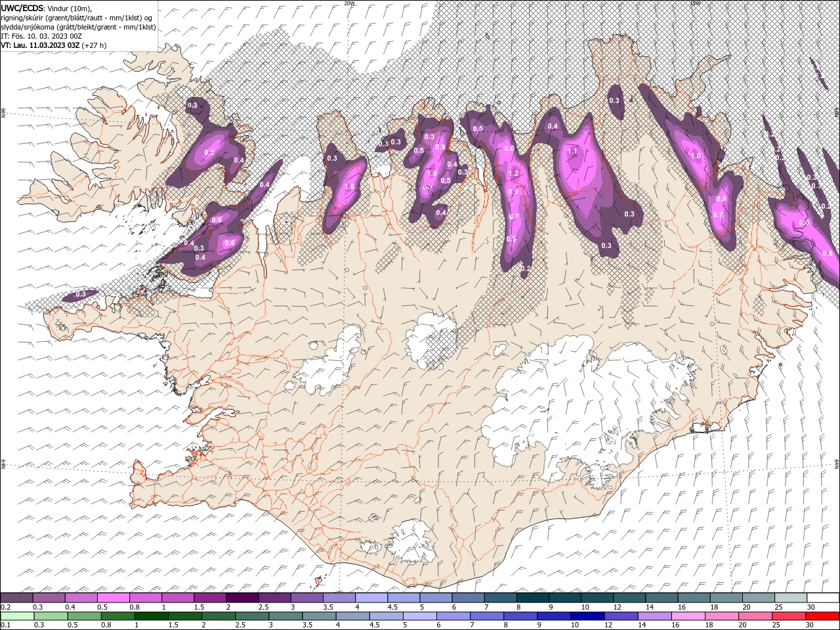This screenshot has width=840, height=630.
Task: Click the 0.2 label under the snow scale
Action: pos(5,607)
